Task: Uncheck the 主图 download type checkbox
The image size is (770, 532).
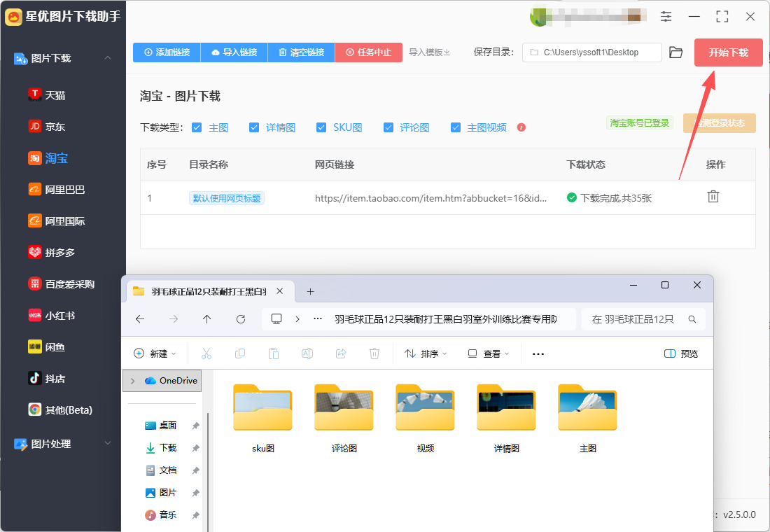Action: [197, 127]
